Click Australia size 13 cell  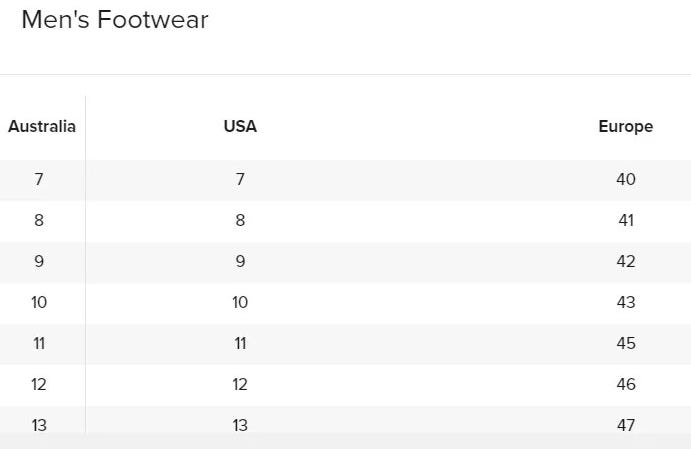tap(39, 425)
